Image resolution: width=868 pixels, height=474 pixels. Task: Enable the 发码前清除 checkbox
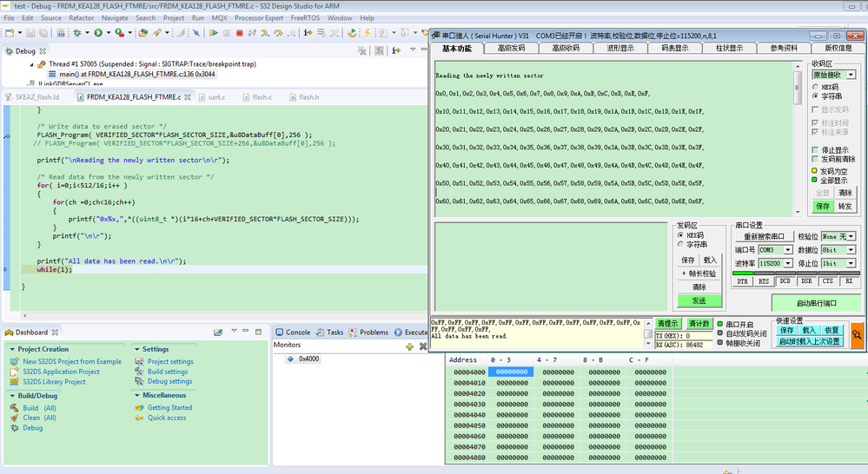815,160
